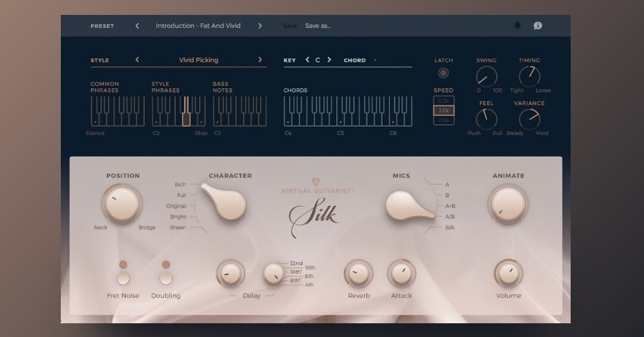644x337 pixels.
Task: Click the key value C
Action: pos(317,60)
